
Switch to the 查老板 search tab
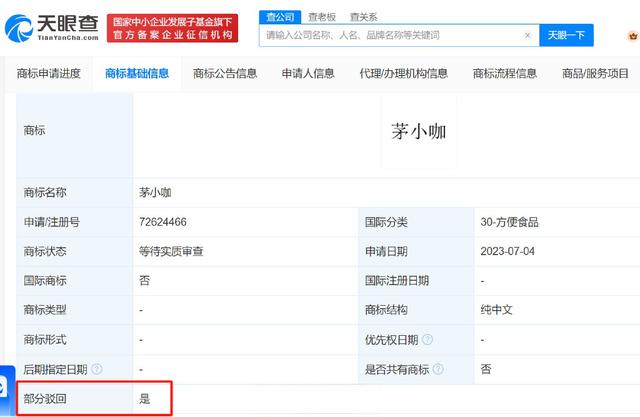[321, 17]
